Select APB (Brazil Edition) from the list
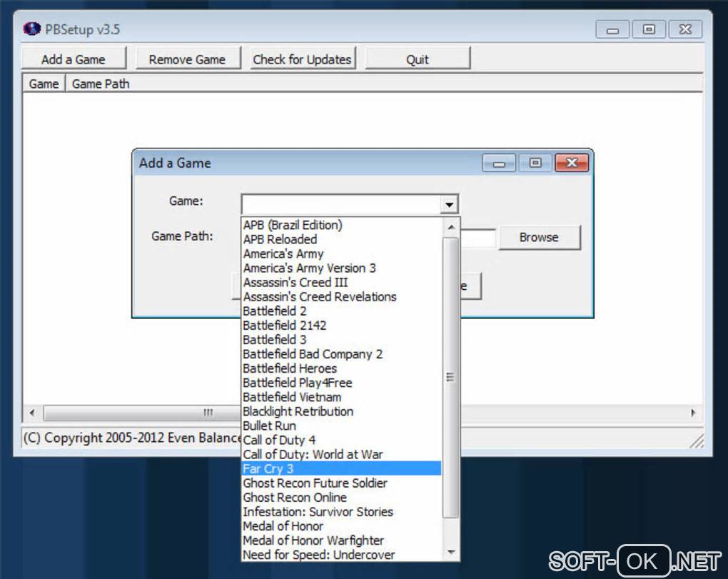This screenshot has height=579, width=728. click(x=341, y=225)
